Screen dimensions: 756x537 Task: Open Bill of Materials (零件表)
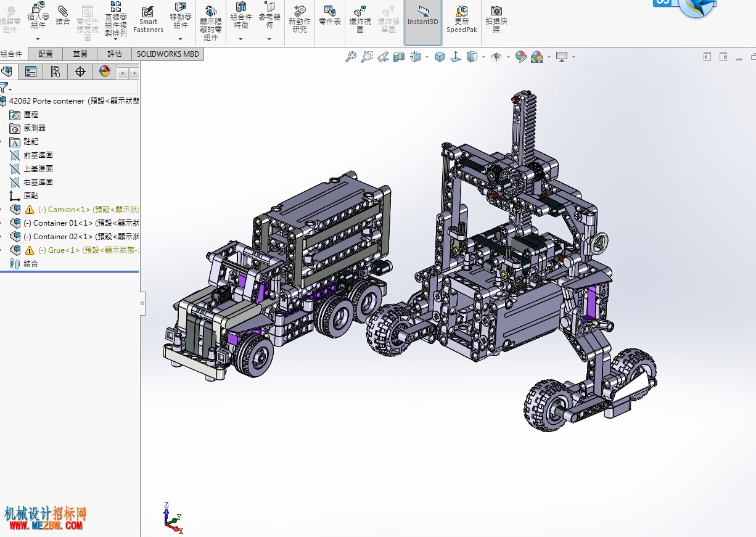point(330,16)
